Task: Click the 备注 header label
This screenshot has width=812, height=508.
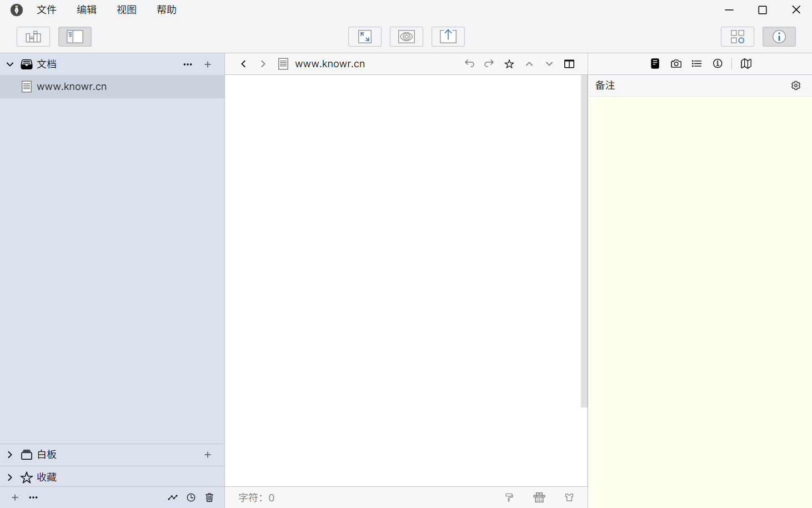Action: click(x=605, y=85)
